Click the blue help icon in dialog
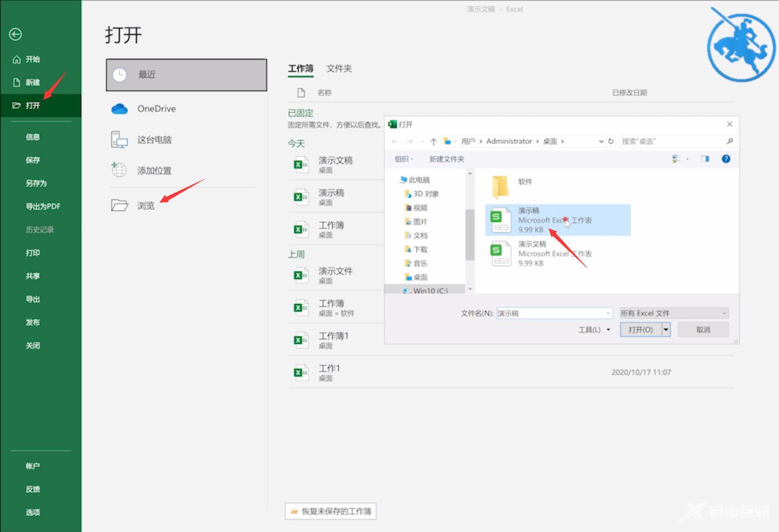This screenshot has height=532, width=779. coord(726,159)
